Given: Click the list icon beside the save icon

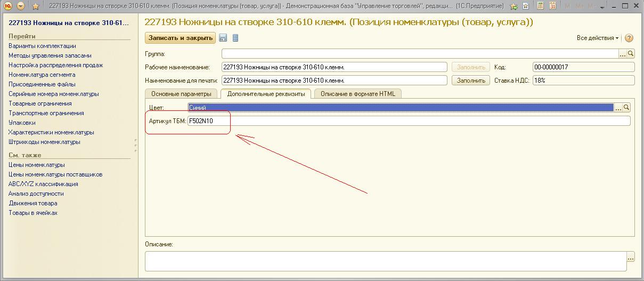Looking at the screenshot, I should click(x=235, y=38).
